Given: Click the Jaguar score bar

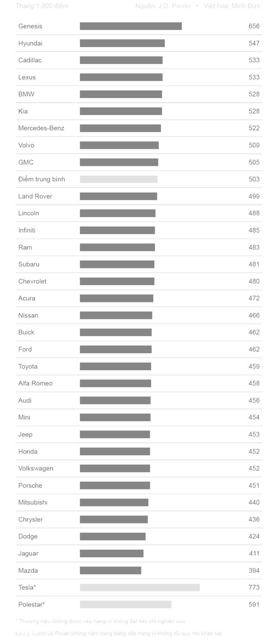Looking at the screenshot, I should pyautogui.click(x=112, y=553).
